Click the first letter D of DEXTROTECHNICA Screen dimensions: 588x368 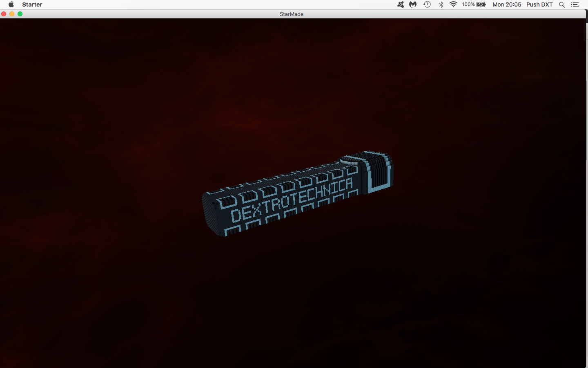coord(236,215)
